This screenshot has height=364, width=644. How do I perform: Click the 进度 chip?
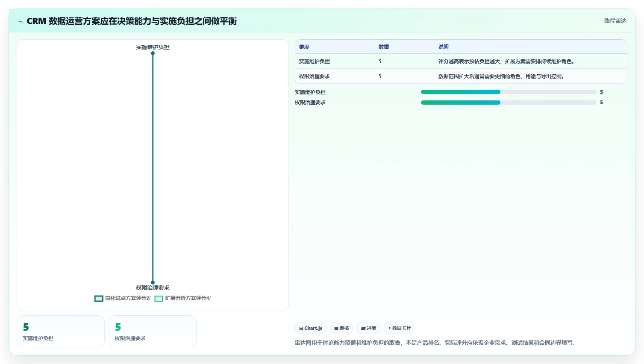[x=368, y=328]
